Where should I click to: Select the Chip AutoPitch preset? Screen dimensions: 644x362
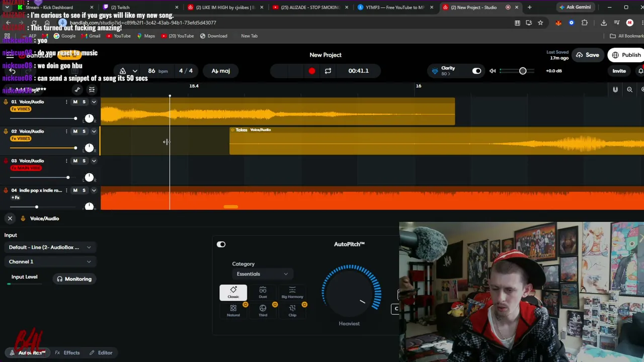click(292, 310)
